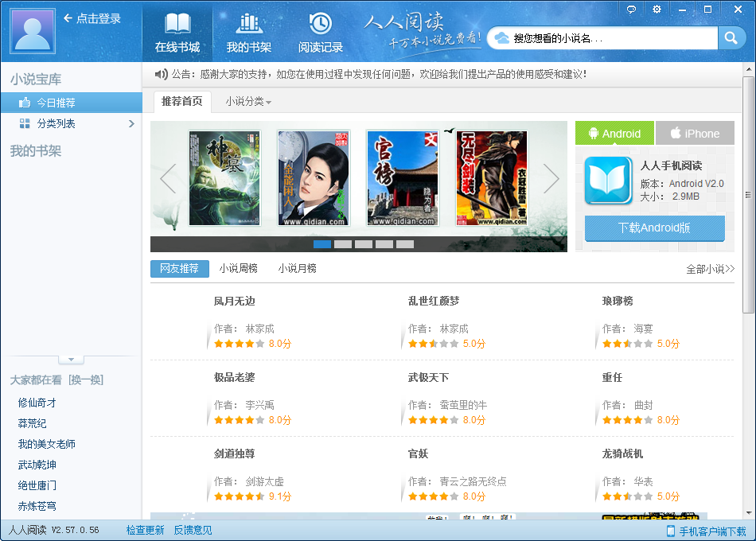Open the novel 龙骑战机
The width and height of the screenshot is (756, 541).
622,453
